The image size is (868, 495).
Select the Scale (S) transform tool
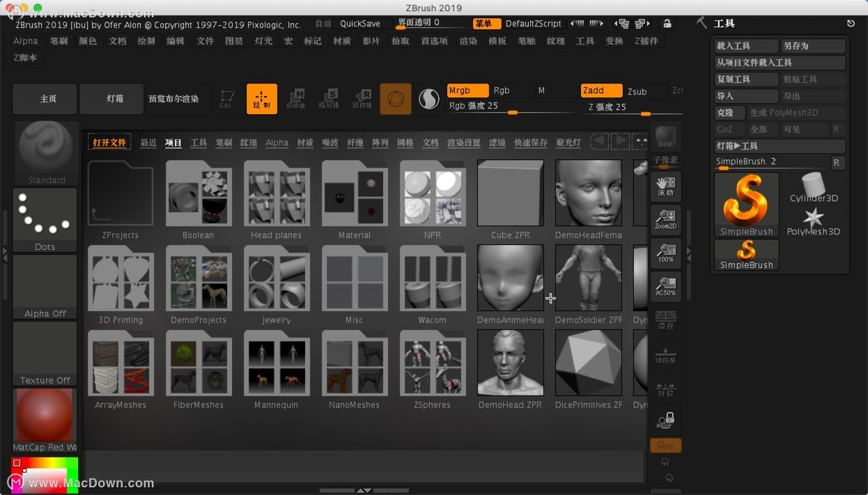tap(329, 99)
